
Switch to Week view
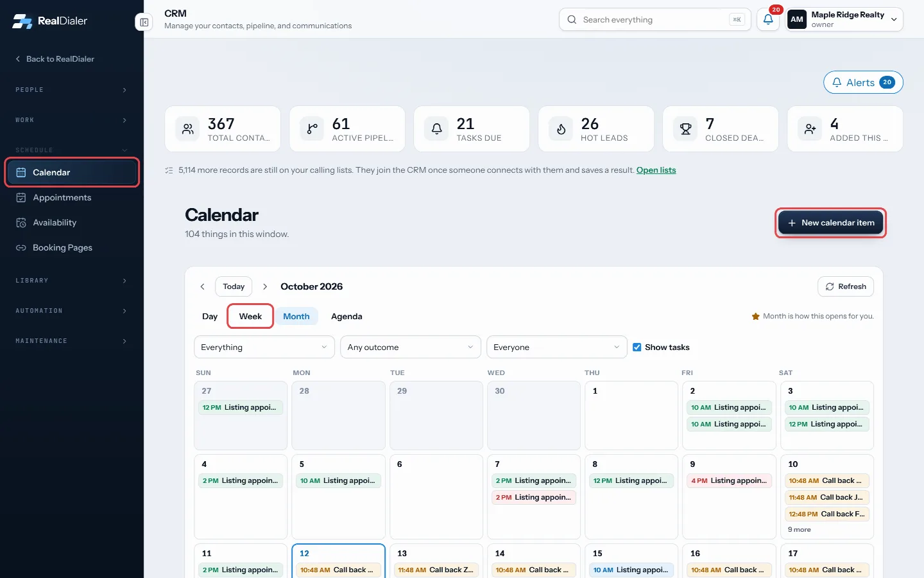250,316
